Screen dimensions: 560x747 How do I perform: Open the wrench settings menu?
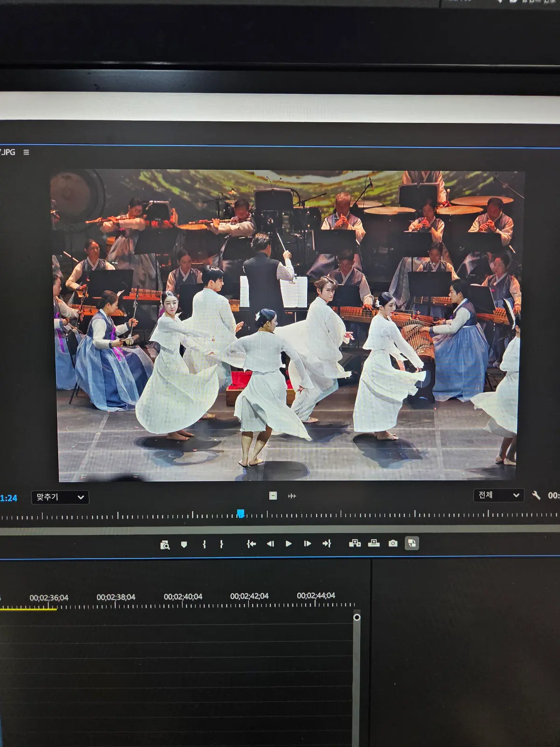(536, 495)
